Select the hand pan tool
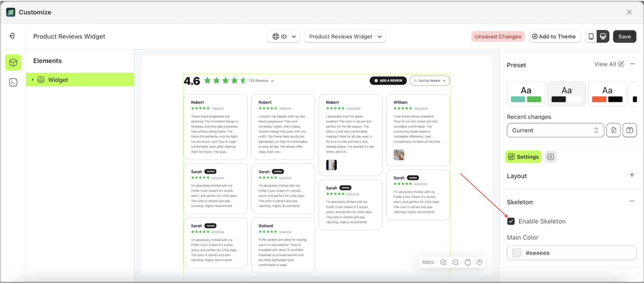644x284 pixels. [467, 262]
